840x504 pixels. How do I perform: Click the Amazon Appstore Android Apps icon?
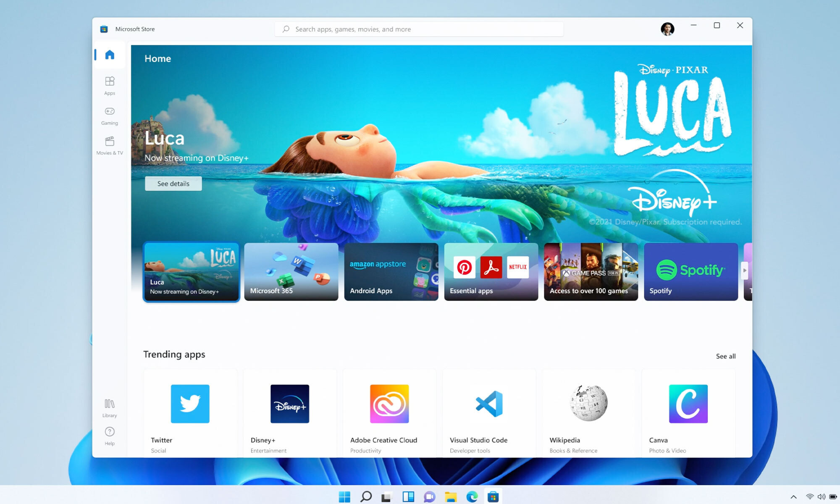pyautogui.click(x=391, y=271)
